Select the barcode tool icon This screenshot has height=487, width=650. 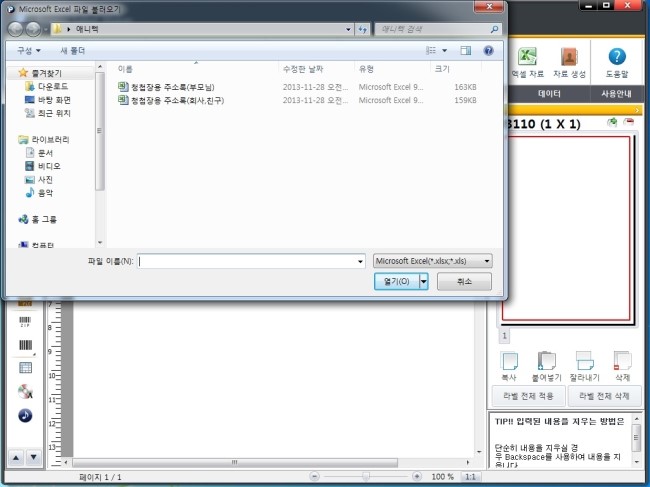coord(25,345)
